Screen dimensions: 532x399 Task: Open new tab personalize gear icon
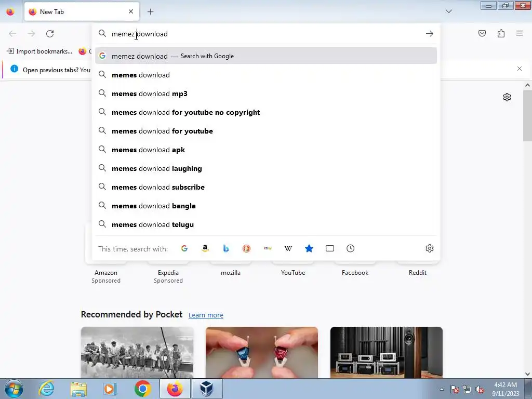(507, 97)
